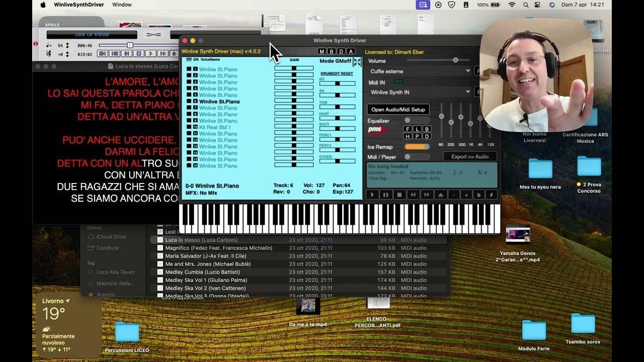Click the rewind button in Synth Driver transport
Viewport: 644px width, 362px height.
pyautogui.click(x=413, y=195)
